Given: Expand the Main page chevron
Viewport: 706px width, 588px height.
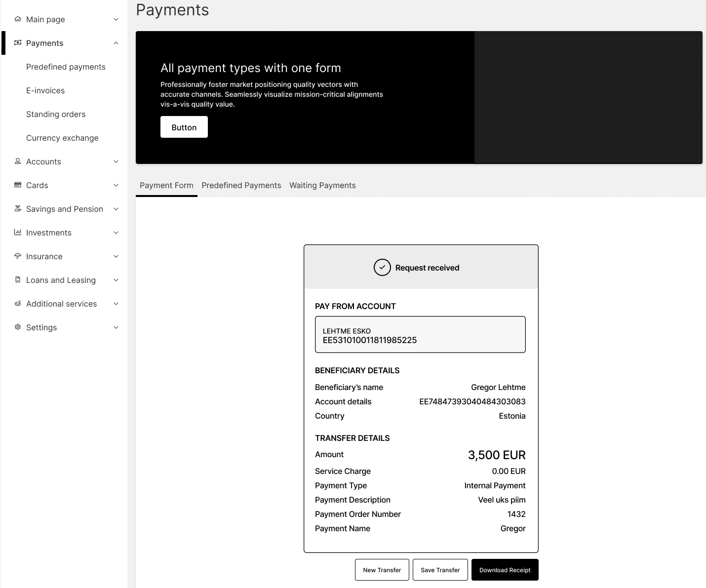Looking at the screenshot, I should [x=116, y=19].
